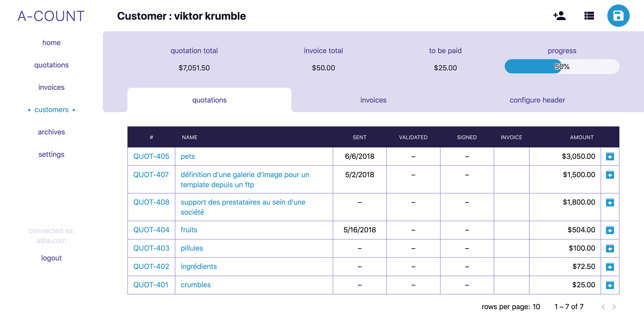Open the ingrédients quotation link

click(x=199, y=267)
